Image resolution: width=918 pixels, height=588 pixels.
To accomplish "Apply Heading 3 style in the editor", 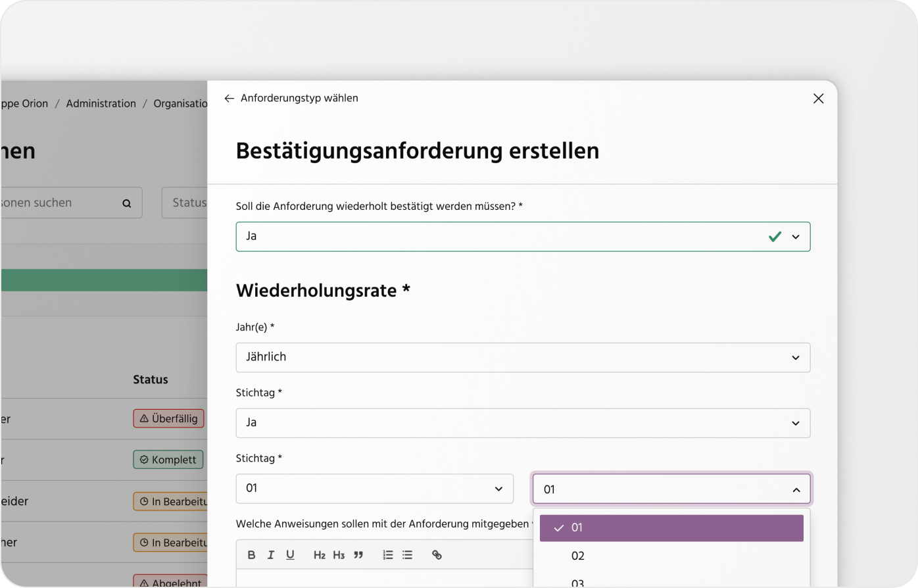I will (x=338, y=554).
